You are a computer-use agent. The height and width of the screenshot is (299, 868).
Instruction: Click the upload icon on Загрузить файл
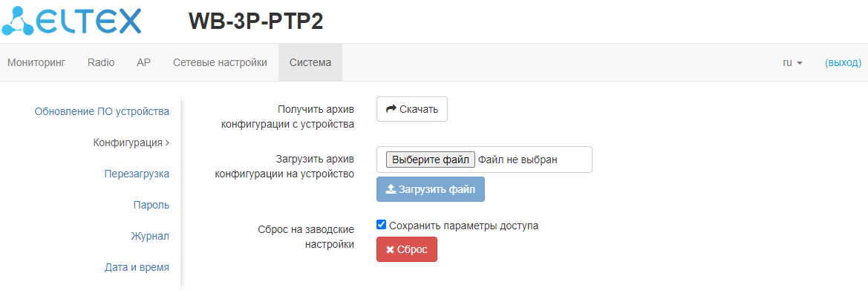(391, 189)
